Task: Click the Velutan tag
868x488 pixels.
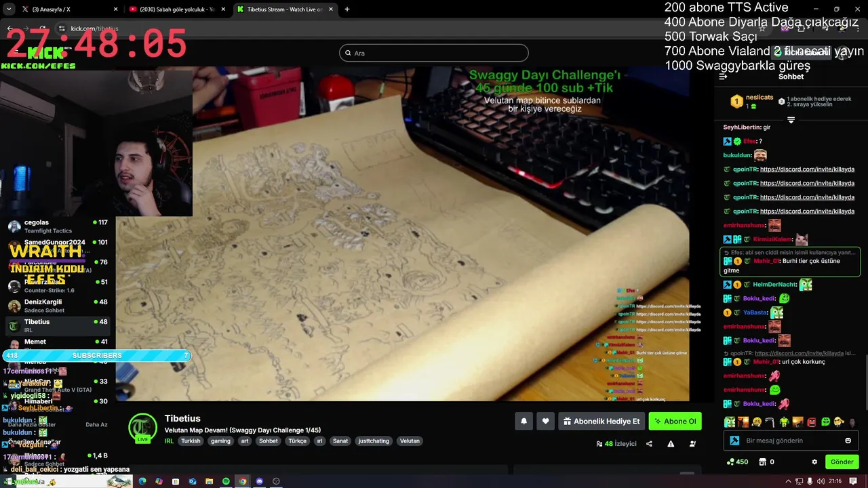Action: tap(410, 441)
